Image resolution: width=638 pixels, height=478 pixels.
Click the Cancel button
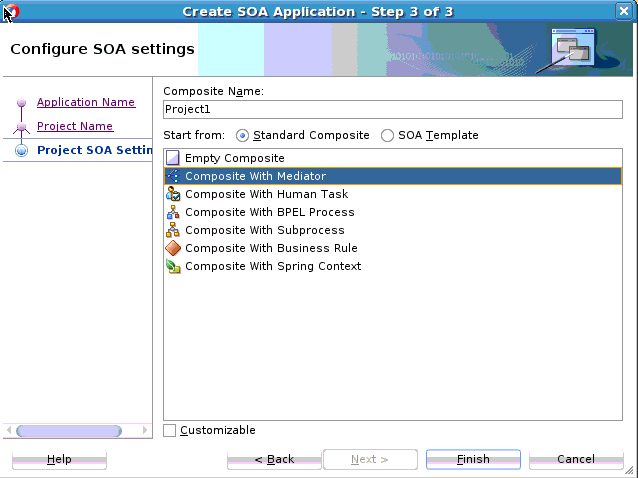click(x=576, y=459)
